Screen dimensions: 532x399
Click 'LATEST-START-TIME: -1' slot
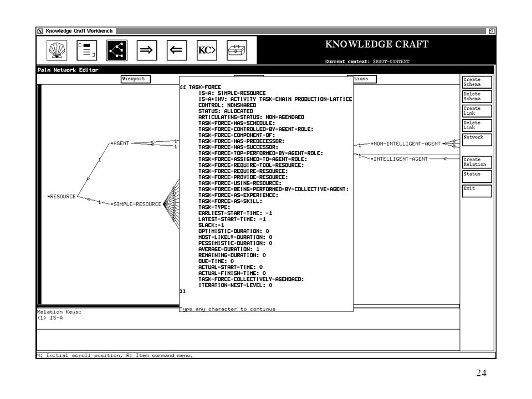(232, 219)
